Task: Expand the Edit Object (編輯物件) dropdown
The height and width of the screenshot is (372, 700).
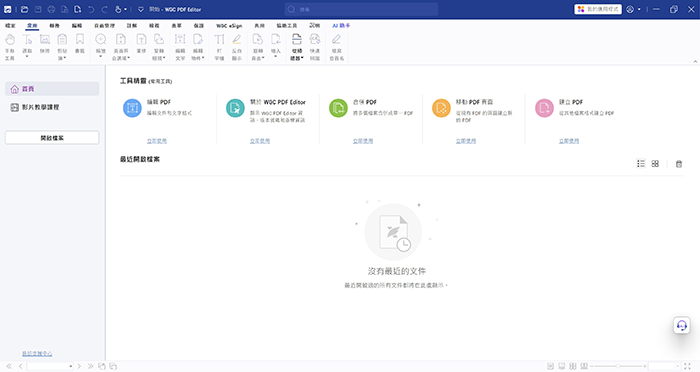Action: pos(203,59)
